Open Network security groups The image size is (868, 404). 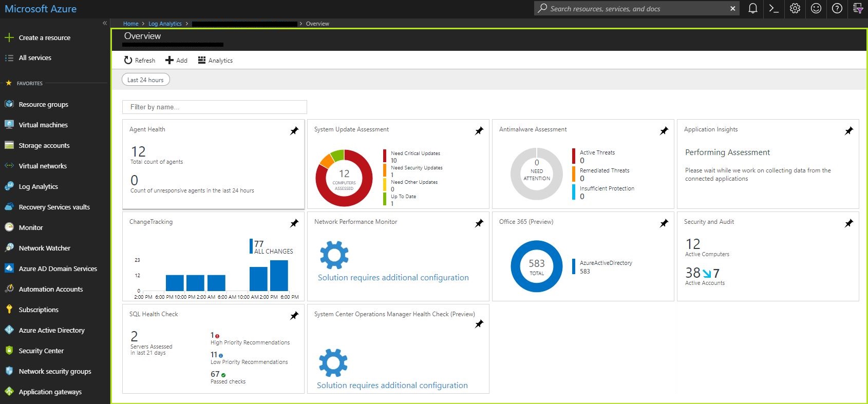[55, 371]
